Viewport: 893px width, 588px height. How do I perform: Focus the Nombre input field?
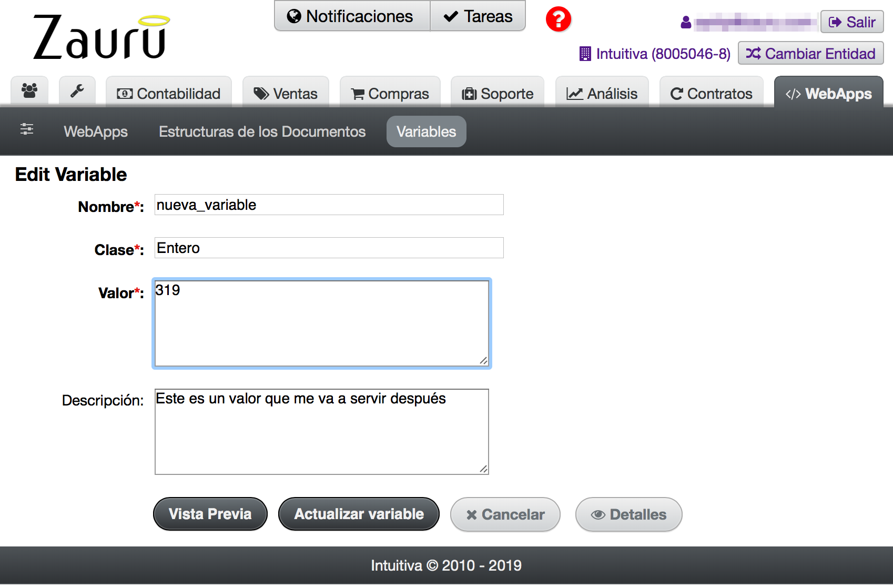pos(329,205)
